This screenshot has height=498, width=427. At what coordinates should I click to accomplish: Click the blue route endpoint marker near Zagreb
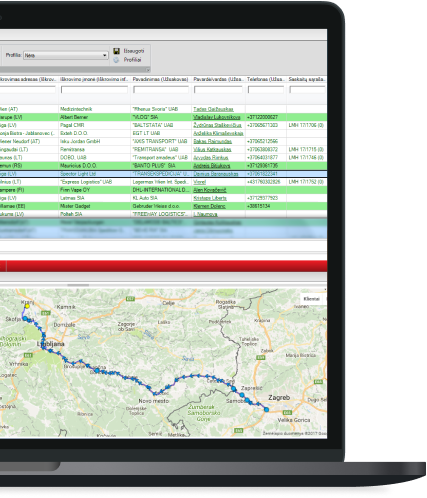pos(266,409)
